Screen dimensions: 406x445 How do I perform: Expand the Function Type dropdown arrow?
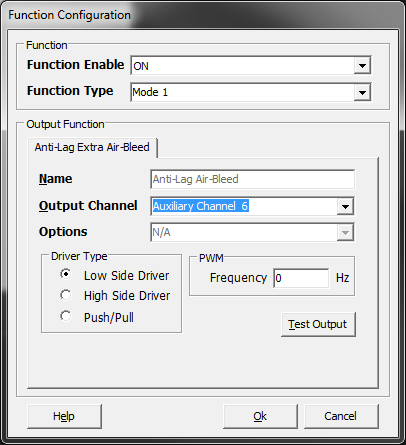[x=362, y=92]
